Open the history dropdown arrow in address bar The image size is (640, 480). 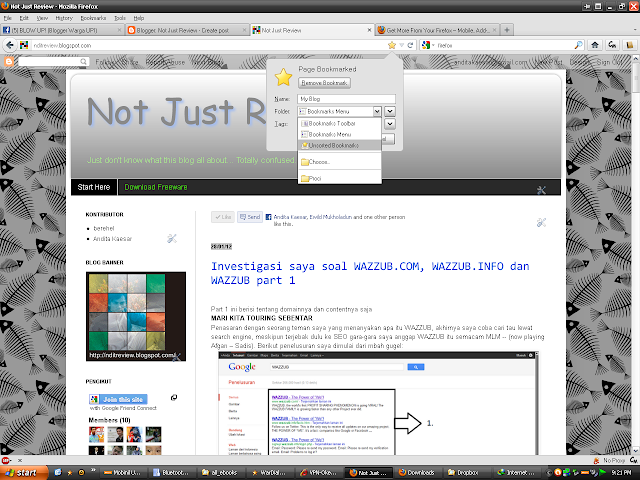[402, 45]
